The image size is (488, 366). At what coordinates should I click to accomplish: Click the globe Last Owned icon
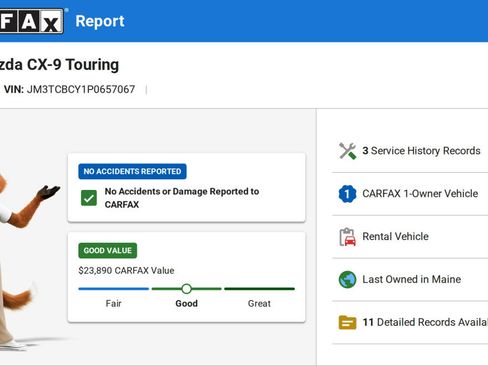pos(347,279)
